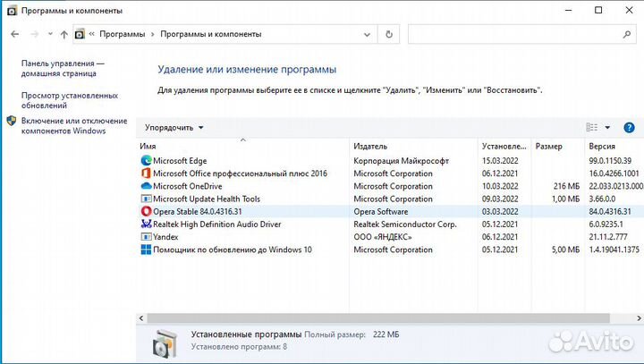
Task: Click publisher Realtek Semiconductor Corp.
Action: click(405, 224)
